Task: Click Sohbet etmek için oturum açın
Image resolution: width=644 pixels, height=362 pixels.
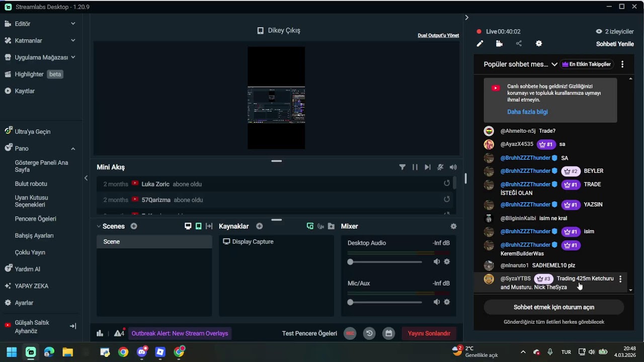Action: pyautogui.click(x=554, y=307)
